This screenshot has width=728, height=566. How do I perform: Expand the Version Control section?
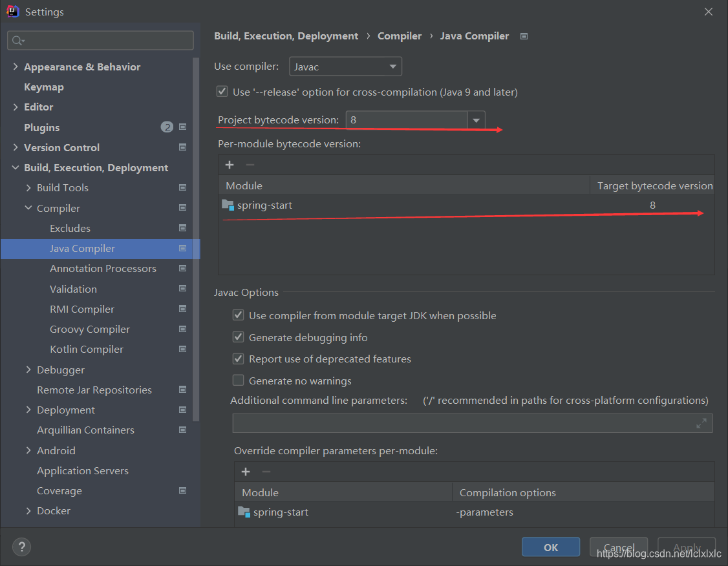coord(16,147)
